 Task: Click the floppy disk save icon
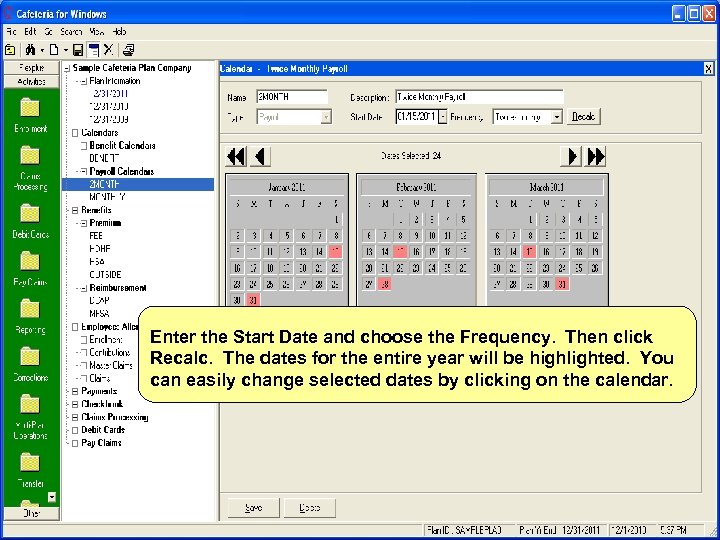point(79,50)
